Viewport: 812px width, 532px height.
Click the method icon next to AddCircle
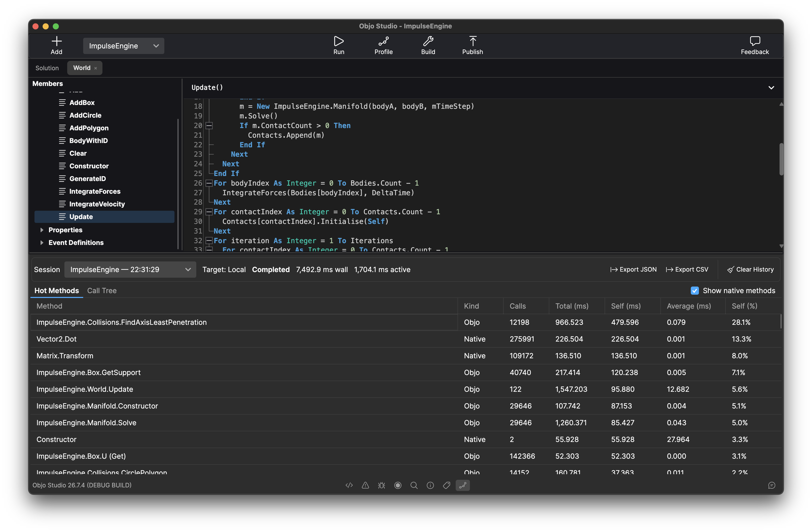click(62, 115)
